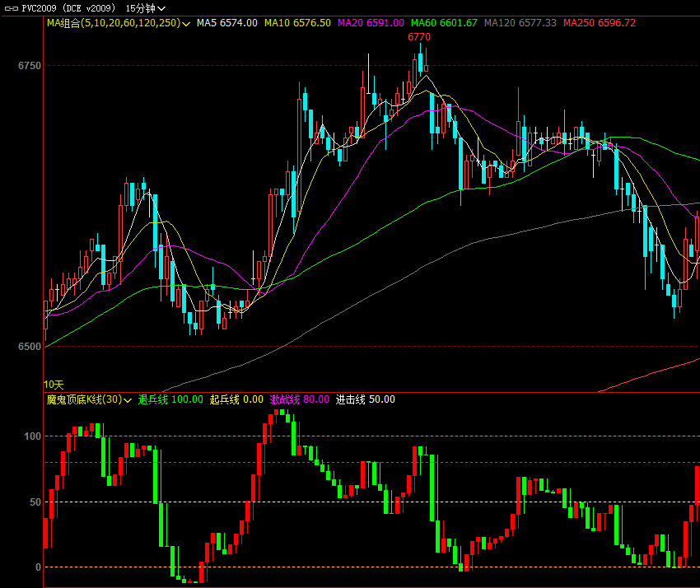The width and height of the screenshot is (700, 588).
Task: Click the MA10 6576.50 value label
Action: (297, 23)
